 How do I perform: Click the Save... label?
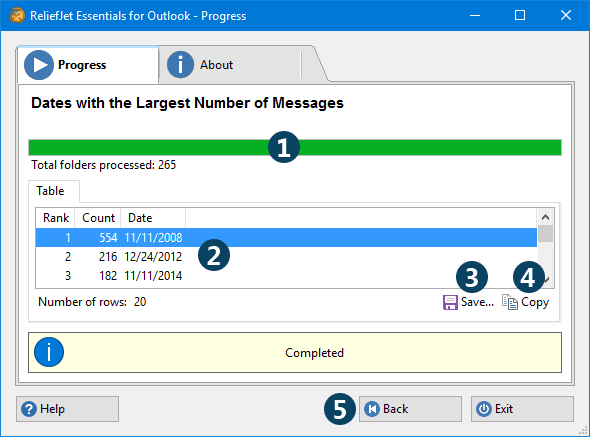(x=477, y=302)
